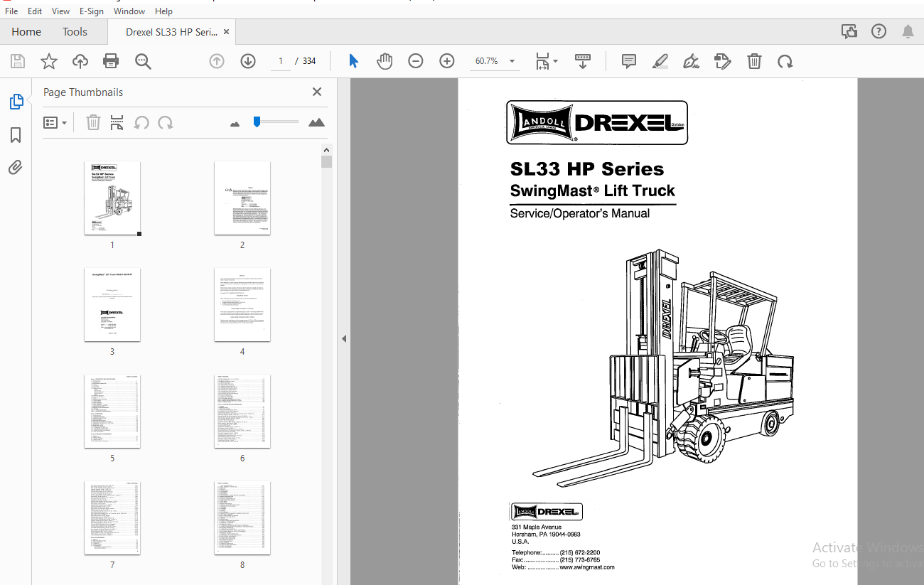Select the page 6 thumbnail

coord(242,412)
